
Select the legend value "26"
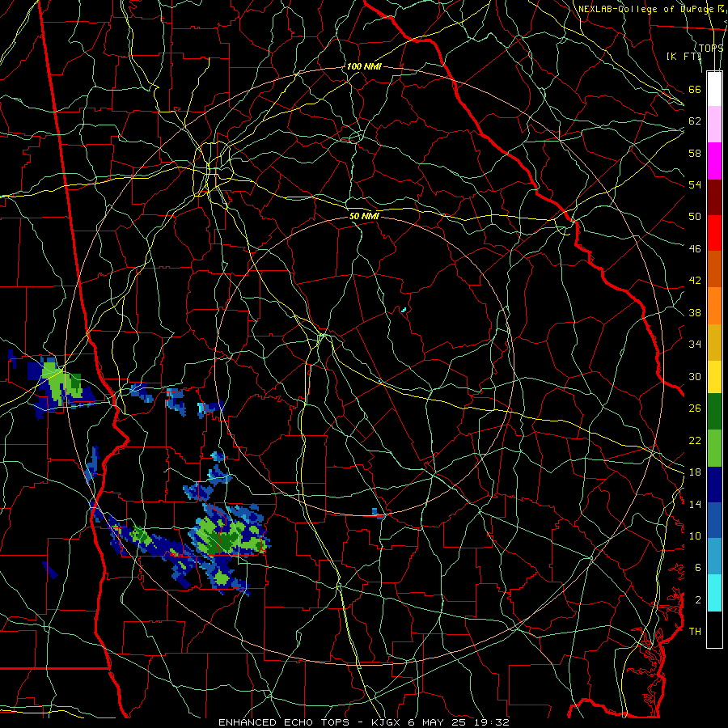(695, 408)
